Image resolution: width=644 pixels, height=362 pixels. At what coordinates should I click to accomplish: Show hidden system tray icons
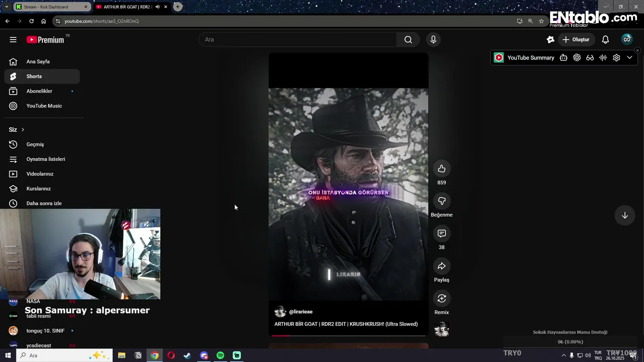point(563,355)
